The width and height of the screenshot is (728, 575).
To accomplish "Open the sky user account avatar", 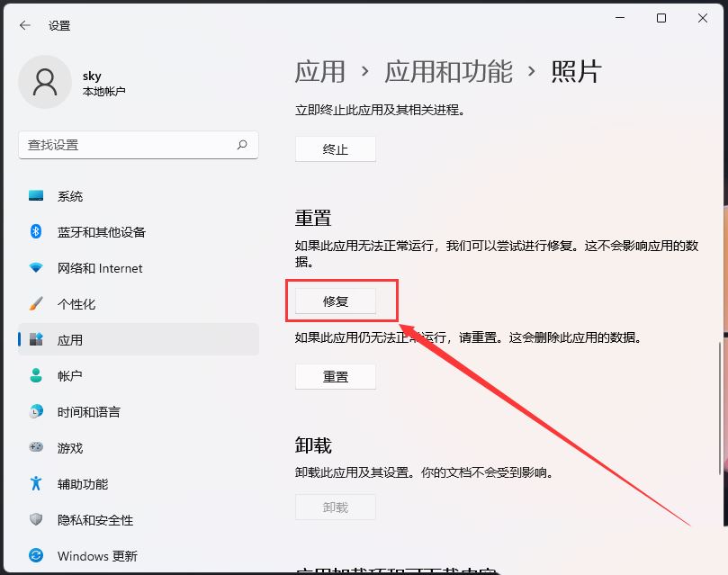I will (x=45, y=82).
